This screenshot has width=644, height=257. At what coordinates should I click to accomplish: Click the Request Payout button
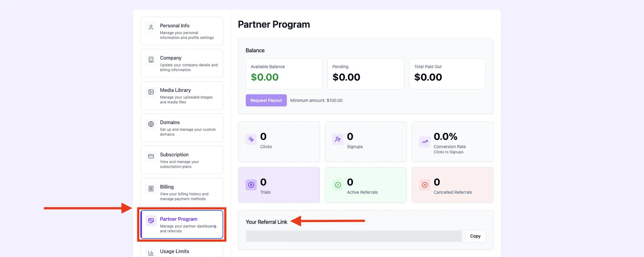266,101
